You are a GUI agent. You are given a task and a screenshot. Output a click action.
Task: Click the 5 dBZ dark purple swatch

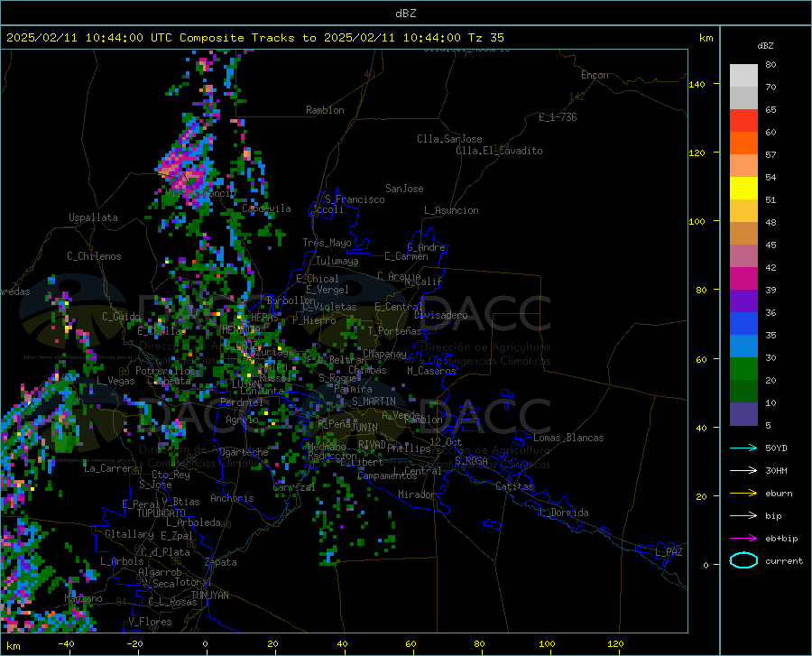pyautogui.click(x=743, y=413)
